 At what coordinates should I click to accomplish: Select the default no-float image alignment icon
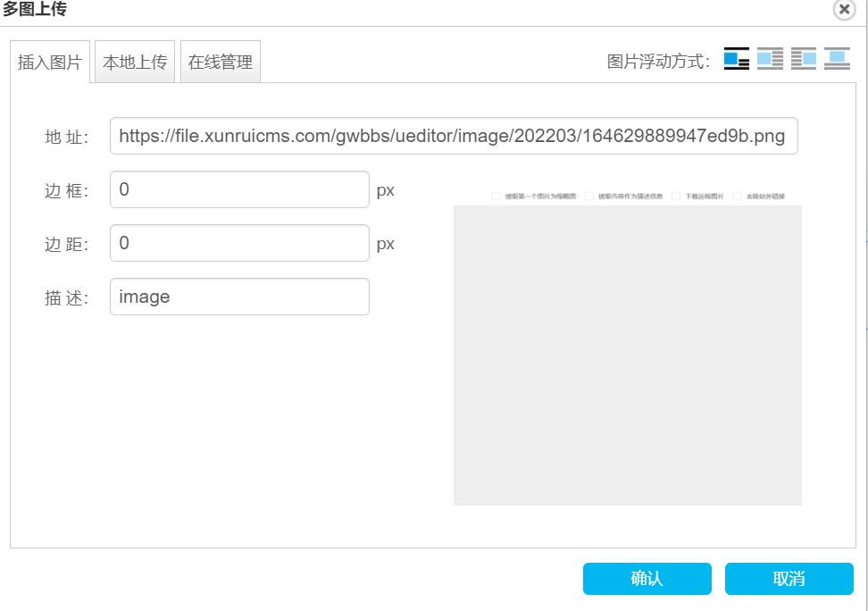click(736, 59)
